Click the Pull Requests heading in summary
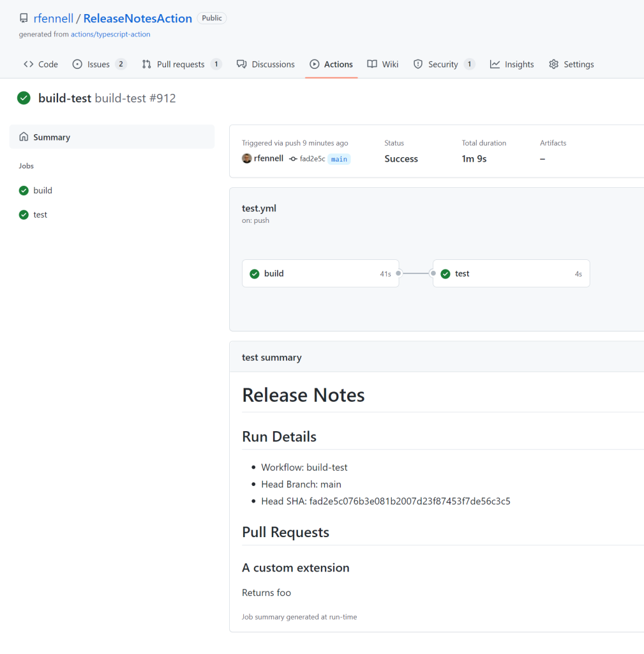Screen dimensions: 644x654 point(285,532)
